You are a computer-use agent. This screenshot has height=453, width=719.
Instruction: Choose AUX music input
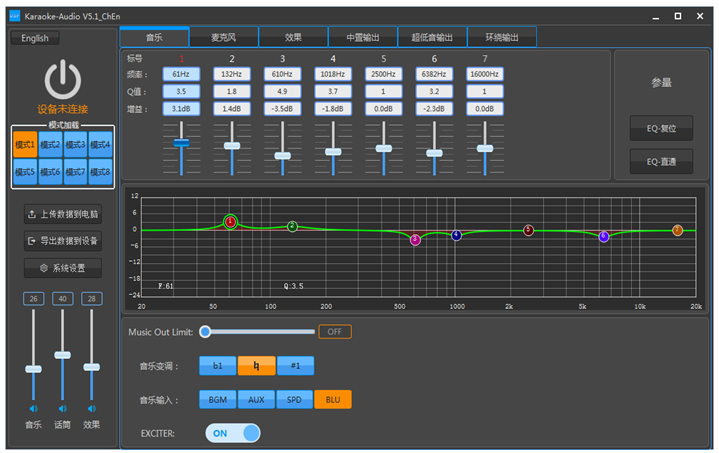(x=256, y=399)
